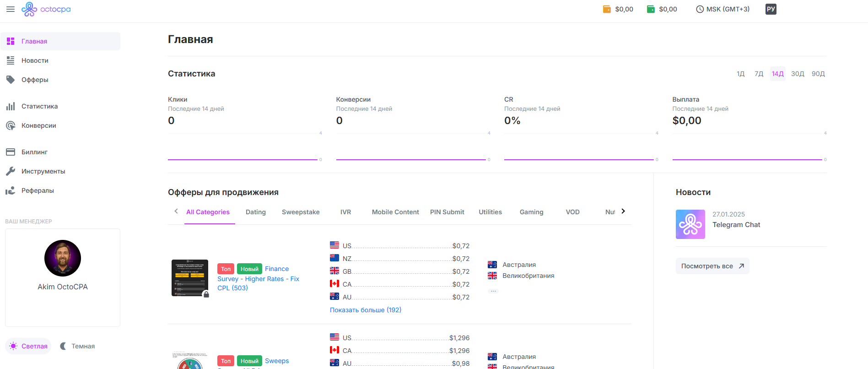This screenshot has width=868, height=369.
Task: Open the Finance Survey offer thumbnail
Action: click(x=190, y=278)
